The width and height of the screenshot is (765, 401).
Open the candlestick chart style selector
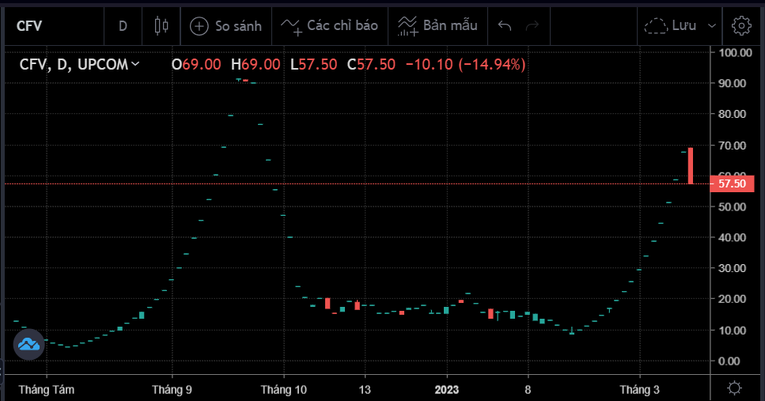click(x=161, y=25)
